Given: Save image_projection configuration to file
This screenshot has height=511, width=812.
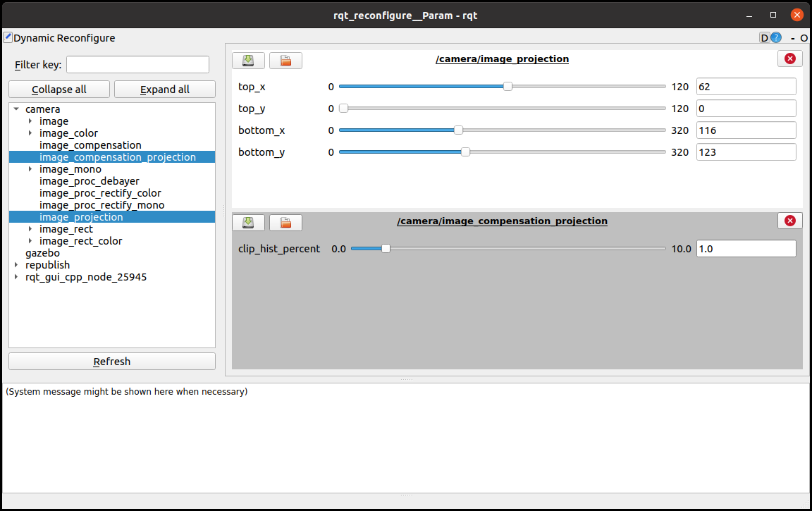Looking at the screenshot, I should pos(248,61).
